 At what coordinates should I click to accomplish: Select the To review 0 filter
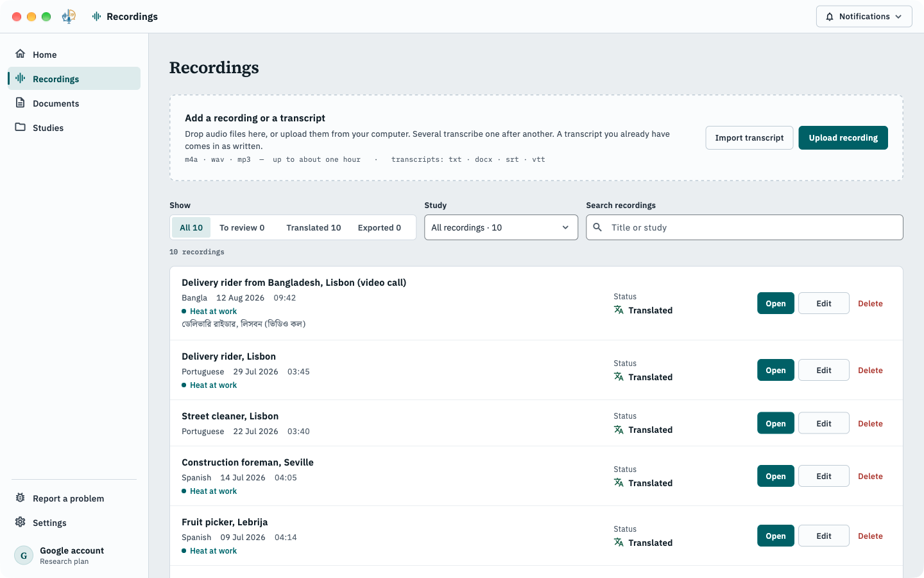coord(242,227)
